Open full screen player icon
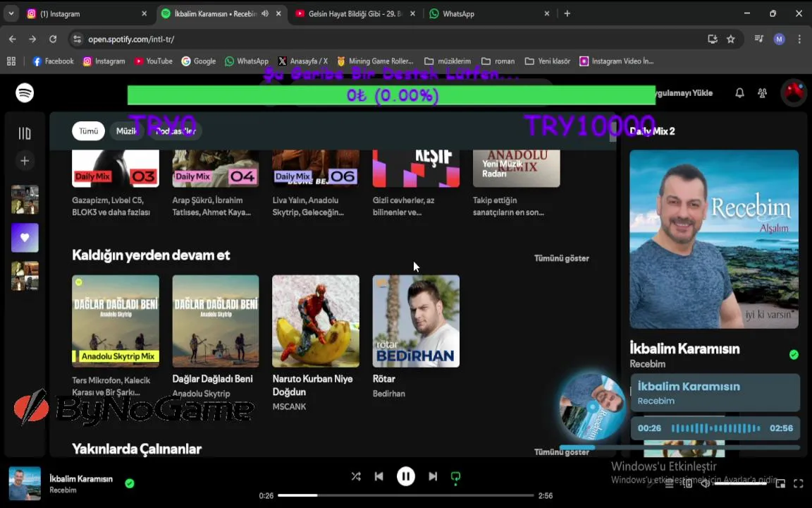The image size is (812, 508). tap(798, 483)
